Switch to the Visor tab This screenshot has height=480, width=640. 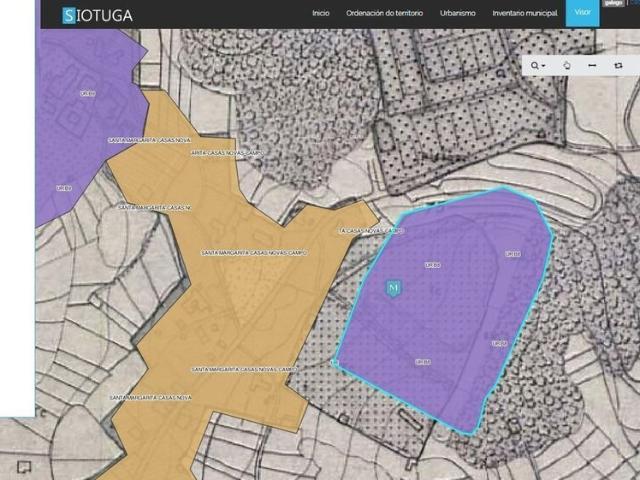[582, 13]
